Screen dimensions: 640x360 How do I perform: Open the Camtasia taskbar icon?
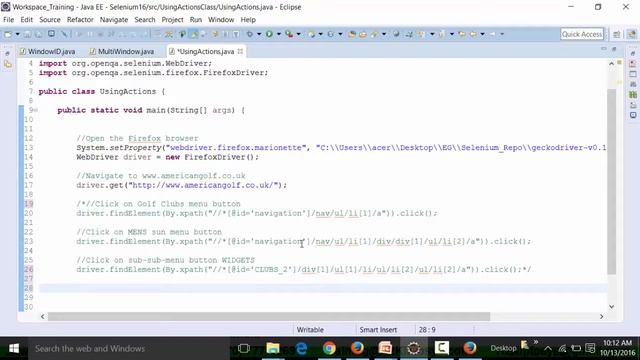pyautogui.click(x=442, y=348)
